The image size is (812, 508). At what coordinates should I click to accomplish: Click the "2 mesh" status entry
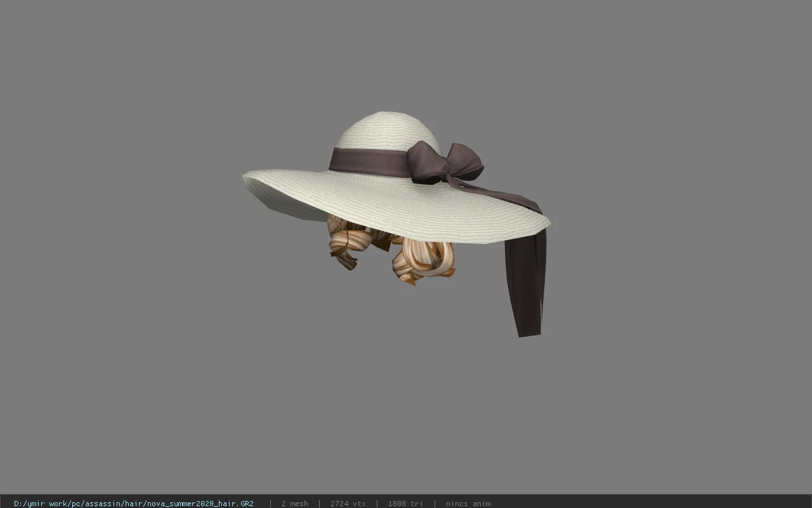click(295, 504)
